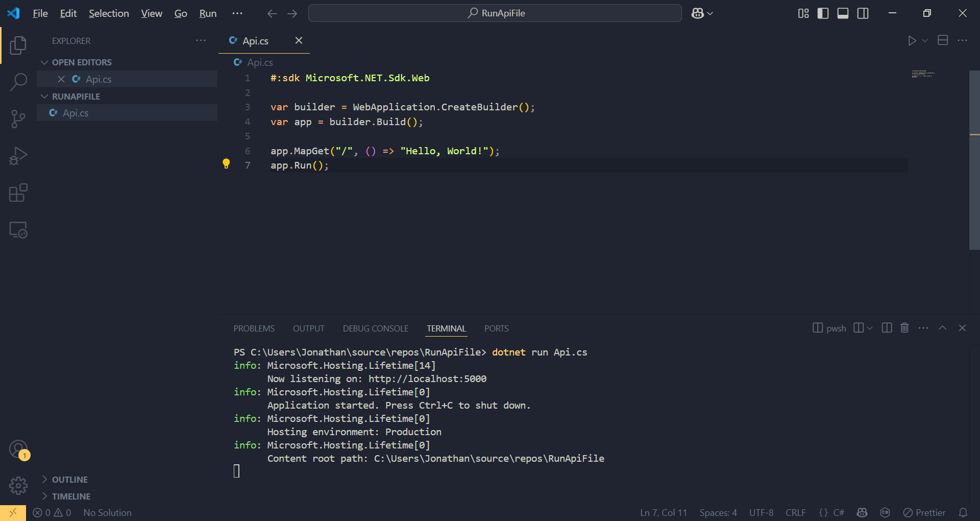The width and height of the screenshot is (980, 521).
Task: Toggle the secondary side bar
Action: 863,13
